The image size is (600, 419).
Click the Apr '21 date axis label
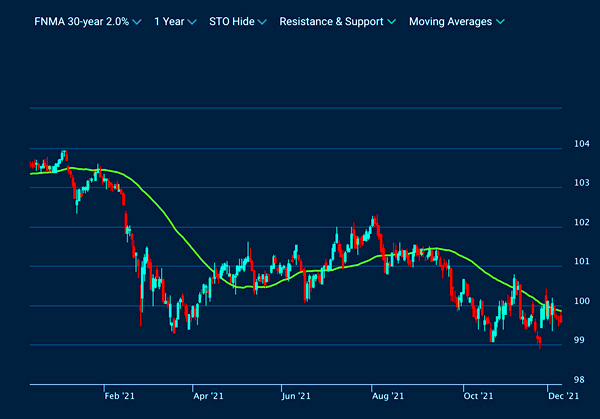[207, 396]
